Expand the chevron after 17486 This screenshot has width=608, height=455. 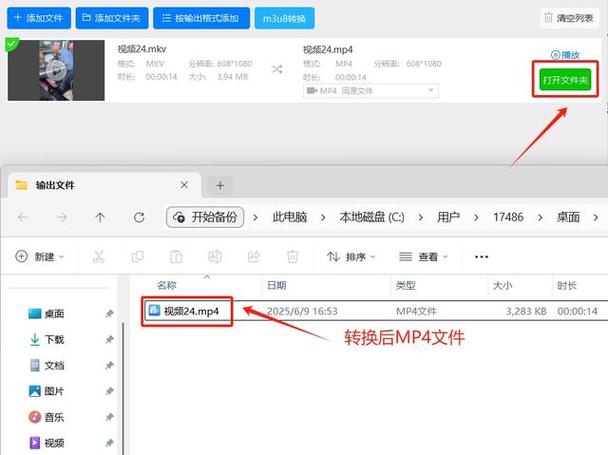[540, 218]
